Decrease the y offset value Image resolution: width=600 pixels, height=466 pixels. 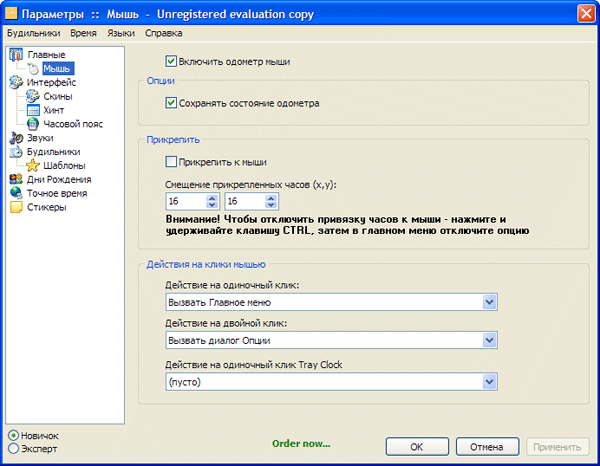pyautogui.click(x=271, y=205)
